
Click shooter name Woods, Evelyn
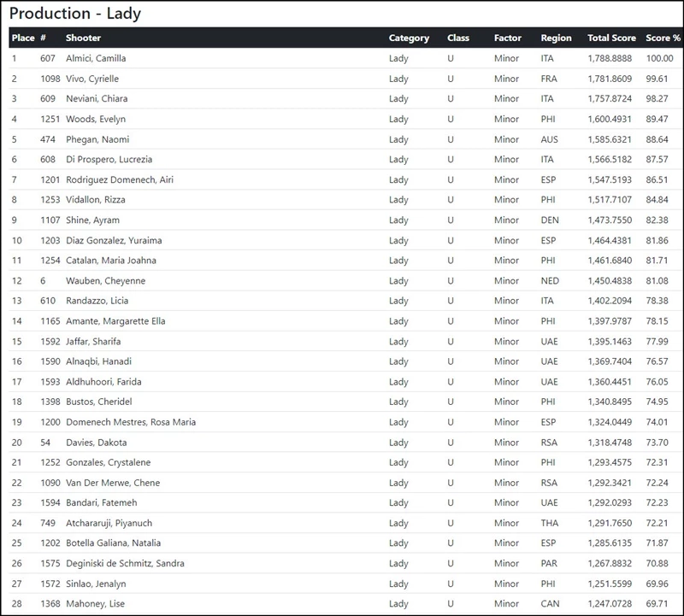(96, 120)
